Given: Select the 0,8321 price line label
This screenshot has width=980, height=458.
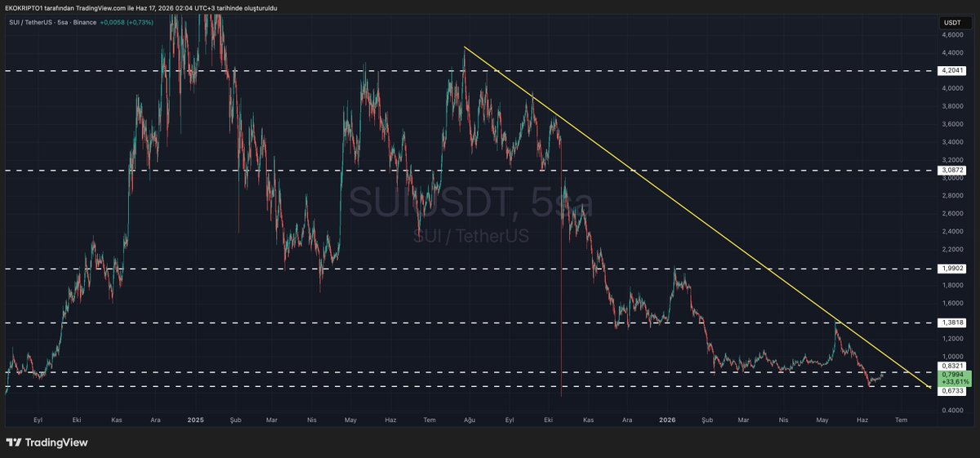Looking at the screenshot, I should [953, 367].
